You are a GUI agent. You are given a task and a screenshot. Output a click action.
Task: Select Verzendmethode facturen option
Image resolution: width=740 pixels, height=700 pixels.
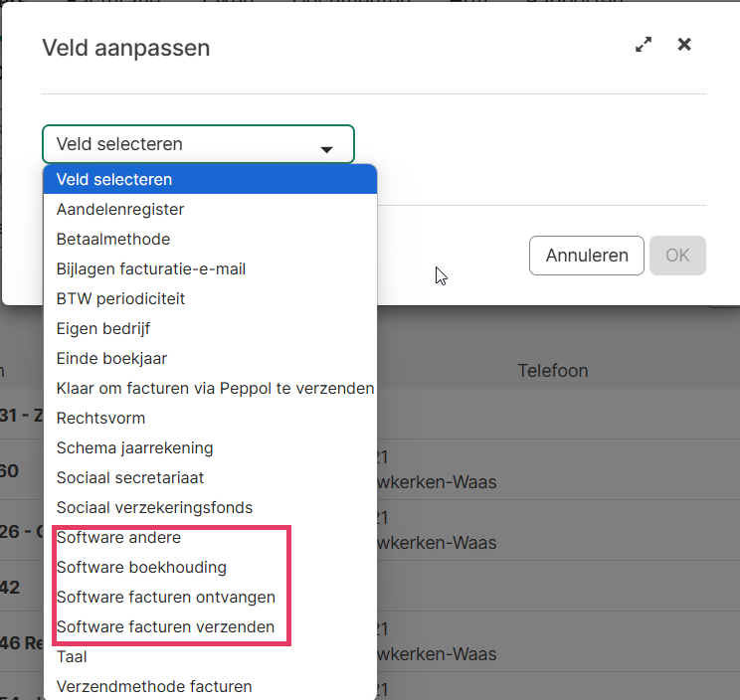(x=154, y=687)
